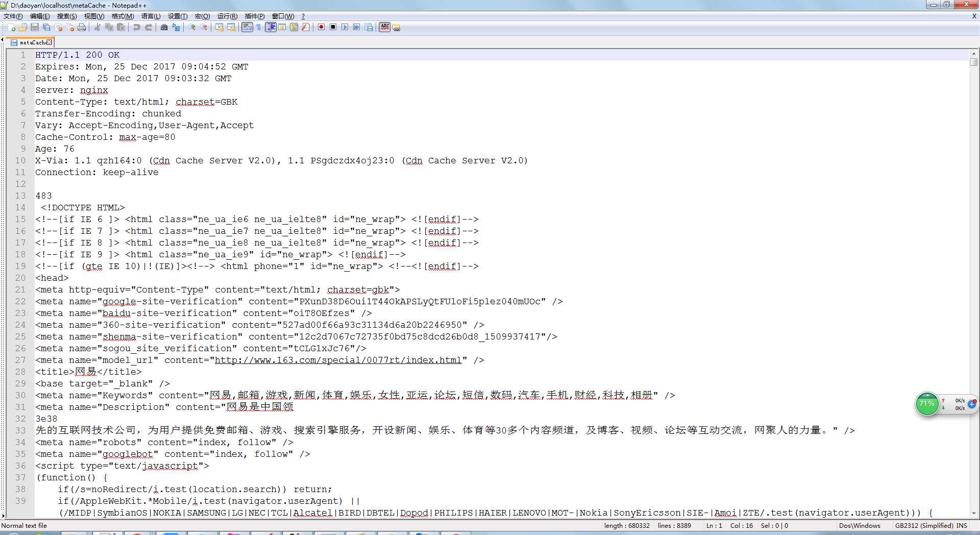Close the metaCache tab via its X
The image size is (980, 535).
(49, 42)
